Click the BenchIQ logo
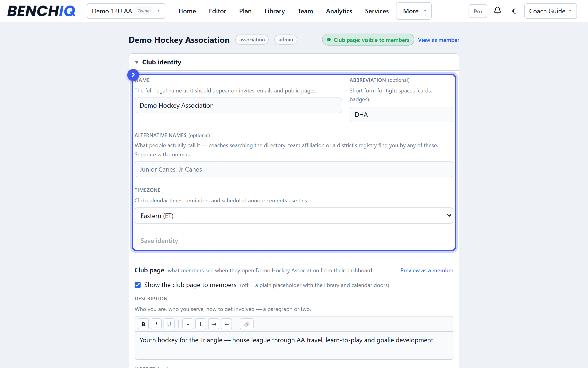The width and height of the screenshot is (588, 368). pos(41,11)
